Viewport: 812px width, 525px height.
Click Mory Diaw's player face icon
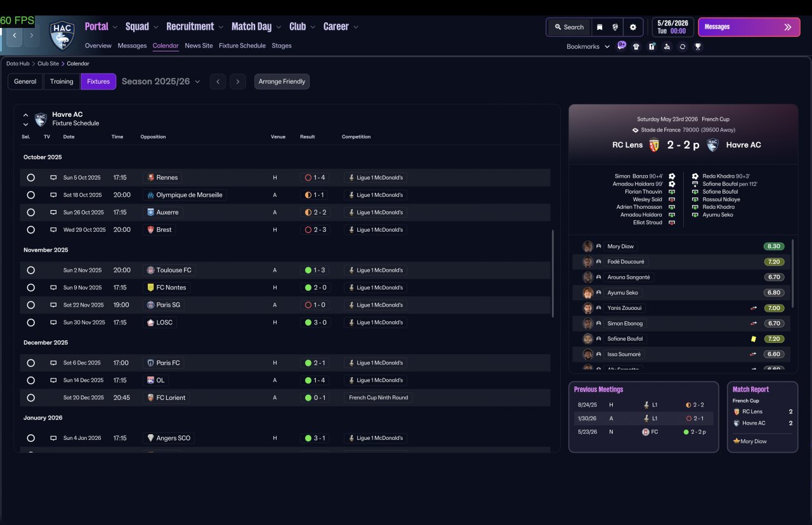coord(588,246)
